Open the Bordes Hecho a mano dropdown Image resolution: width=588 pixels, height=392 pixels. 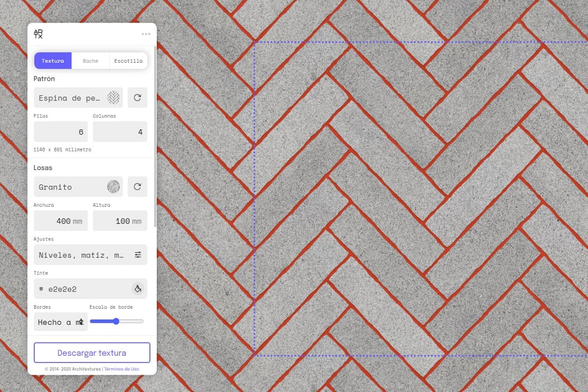[x=61, y=322]
